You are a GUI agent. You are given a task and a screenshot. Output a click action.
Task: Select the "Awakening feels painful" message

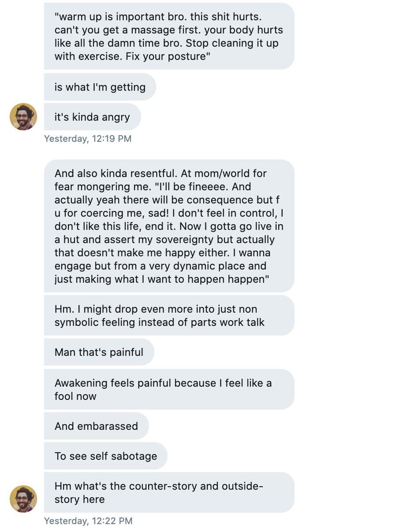coord(169,389)
